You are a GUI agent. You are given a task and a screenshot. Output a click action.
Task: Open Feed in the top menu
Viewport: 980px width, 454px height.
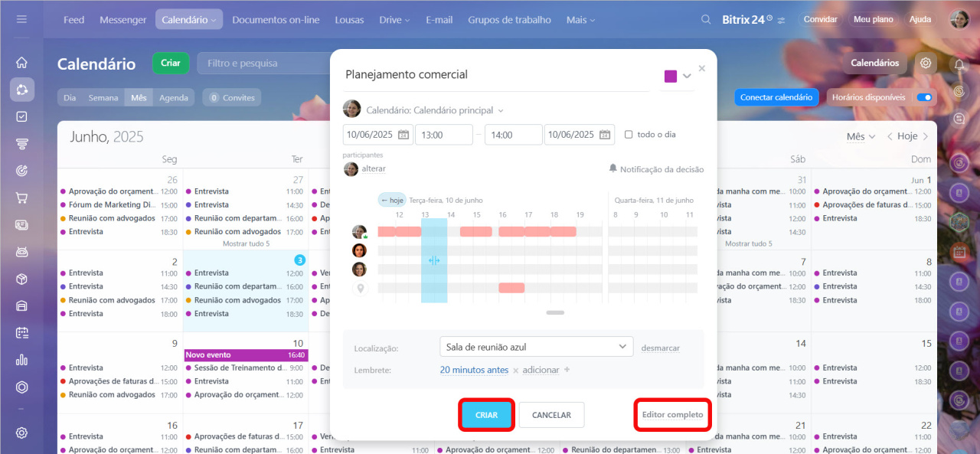coord(73,20)
